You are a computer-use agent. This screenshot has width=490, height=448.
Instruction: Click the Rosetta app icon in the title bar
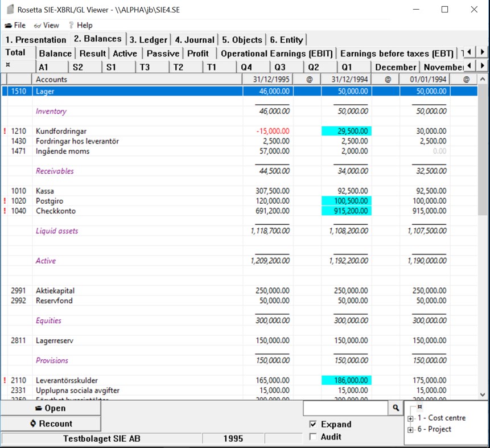pos(9,9)
